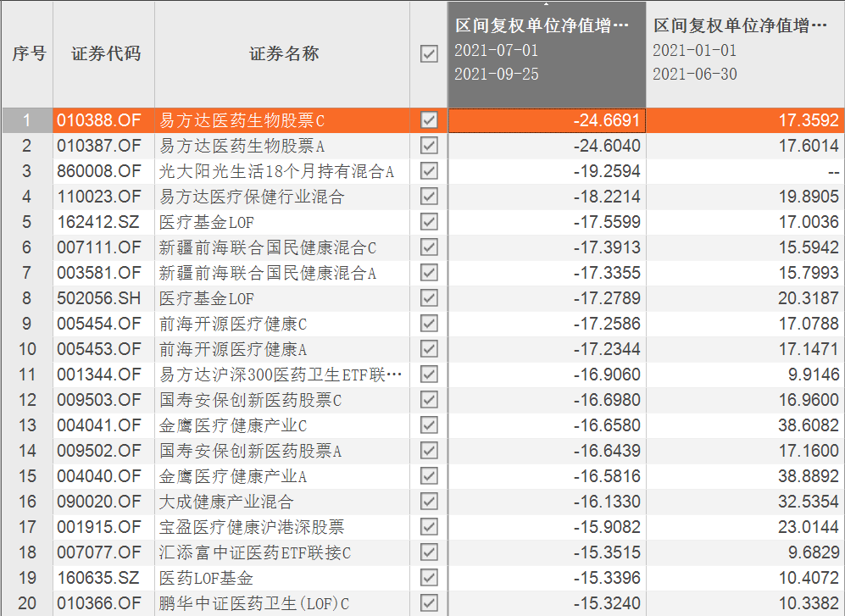Toggle the checkbox for 009503.OF
Image resolution: width=845 pixels, height=616 pixels.
[429, 400]
